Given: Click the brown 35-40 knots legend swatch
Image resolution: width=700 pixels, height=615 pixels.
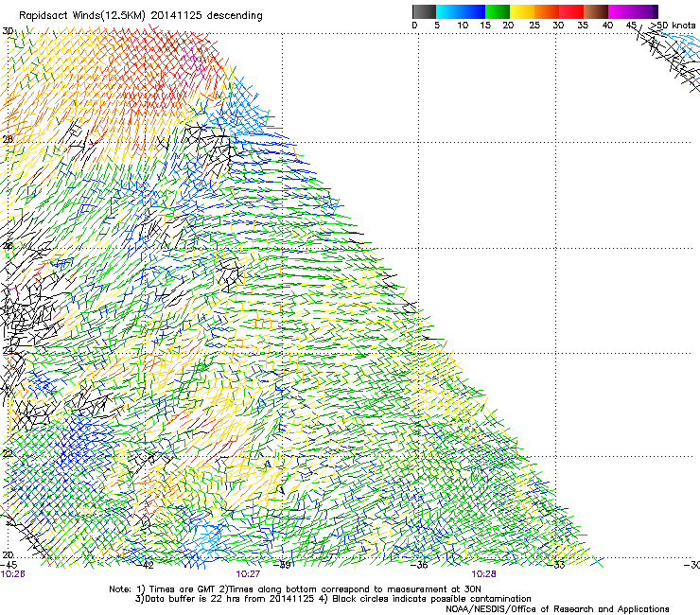Looking at the screenshot, I should click(x=596, y=11).
